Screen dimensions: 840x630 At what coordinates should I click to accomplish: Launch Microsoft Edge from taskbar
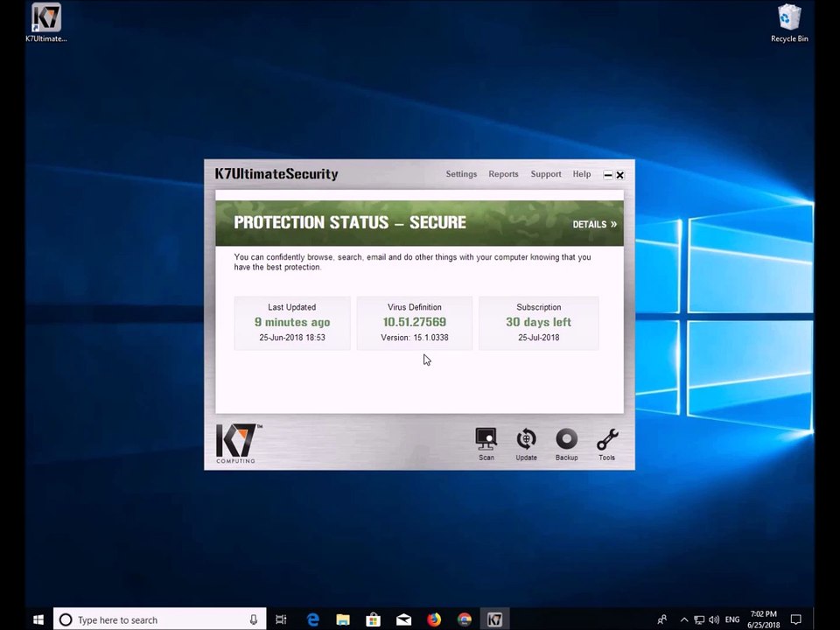point(313,619)
